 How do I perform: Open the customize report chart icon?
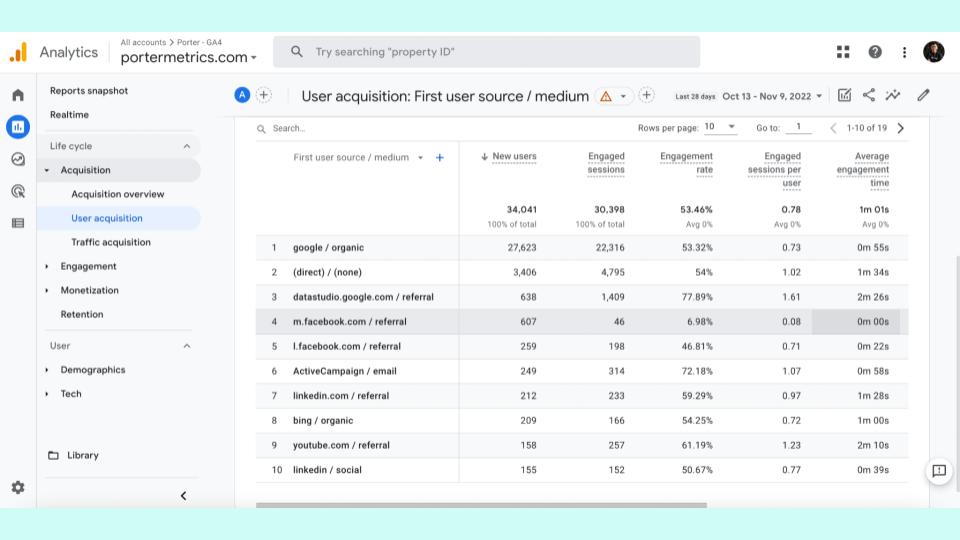coord(844,95)
